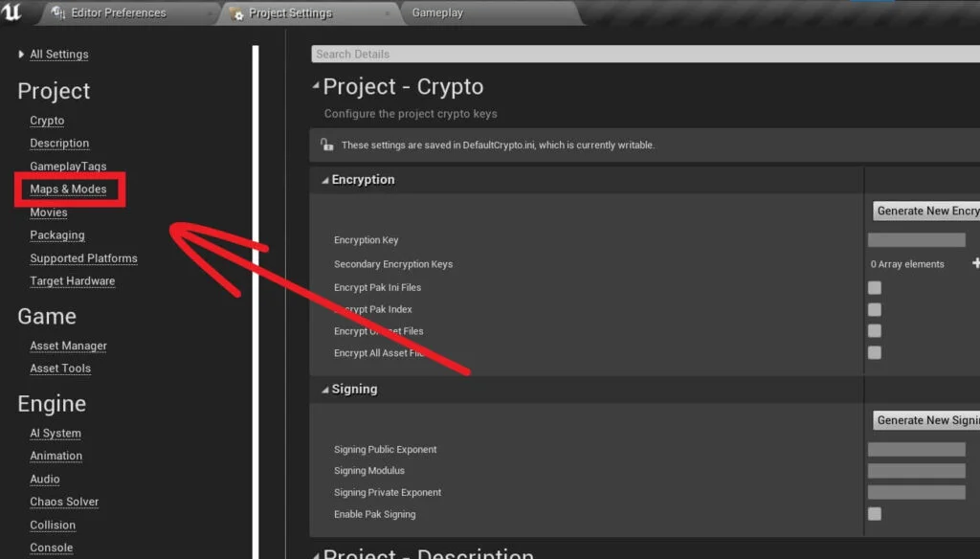Open AI System engine settings
980x559 pixels.
(x=56, y=434)
